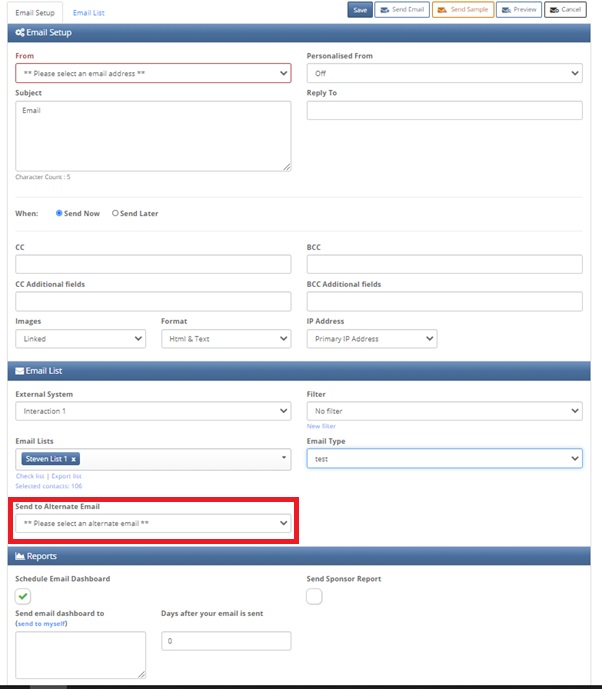The width and height of the screenshot is (602, 689).
Task: Click the Cancel button icon
Action: (x=554, y=10)
